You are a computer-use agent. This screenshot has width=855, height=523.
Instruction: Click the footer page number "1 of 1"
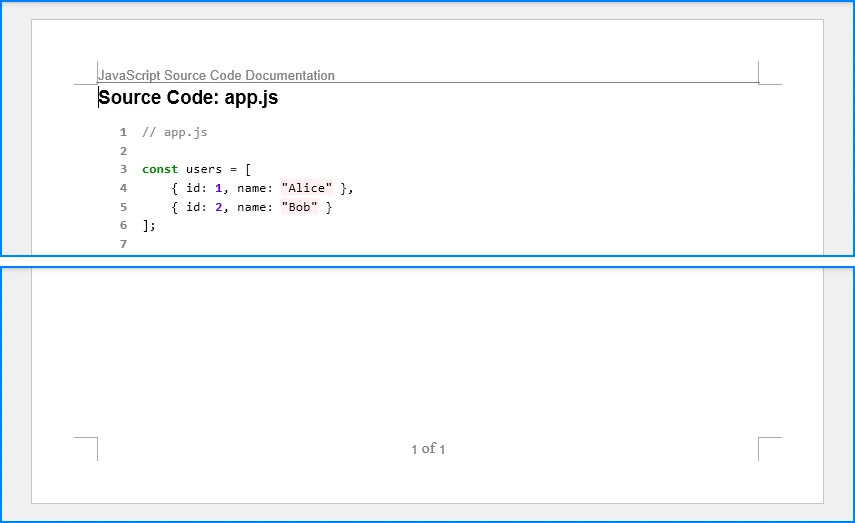(x=428, y=449)
